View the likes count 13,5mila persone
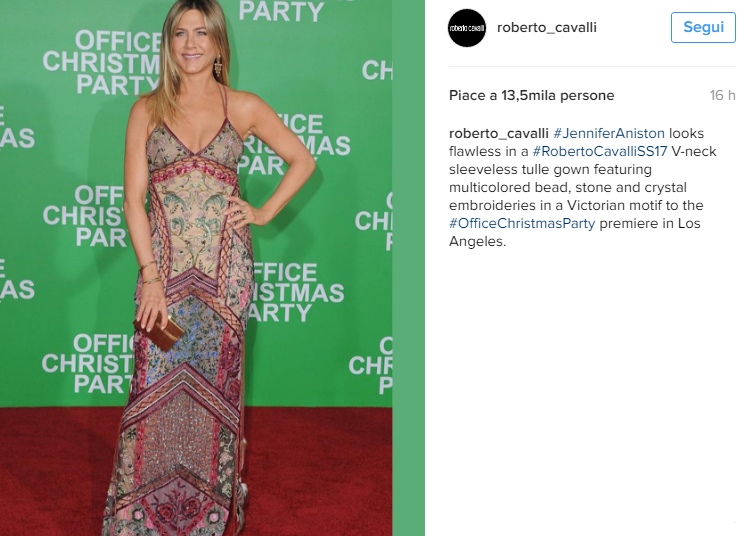This screenshot has width=737, height=536. point(532,95)
